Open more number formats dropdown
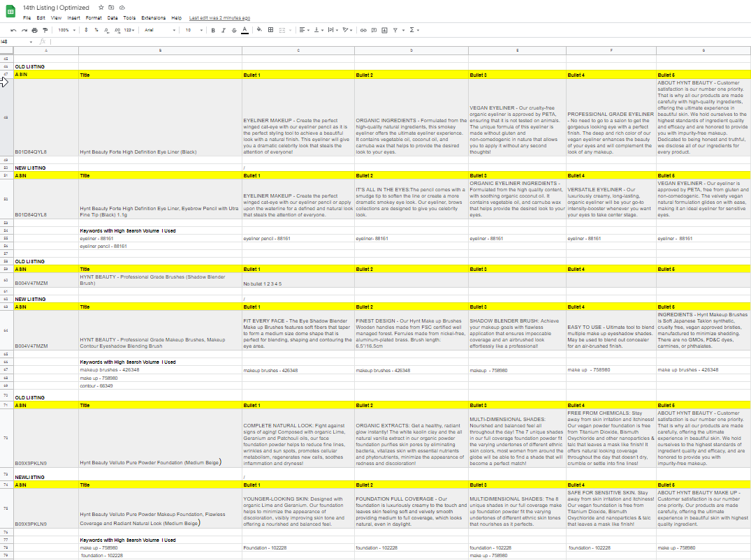The width and height of the screenshot is (751, 560). 129,30
